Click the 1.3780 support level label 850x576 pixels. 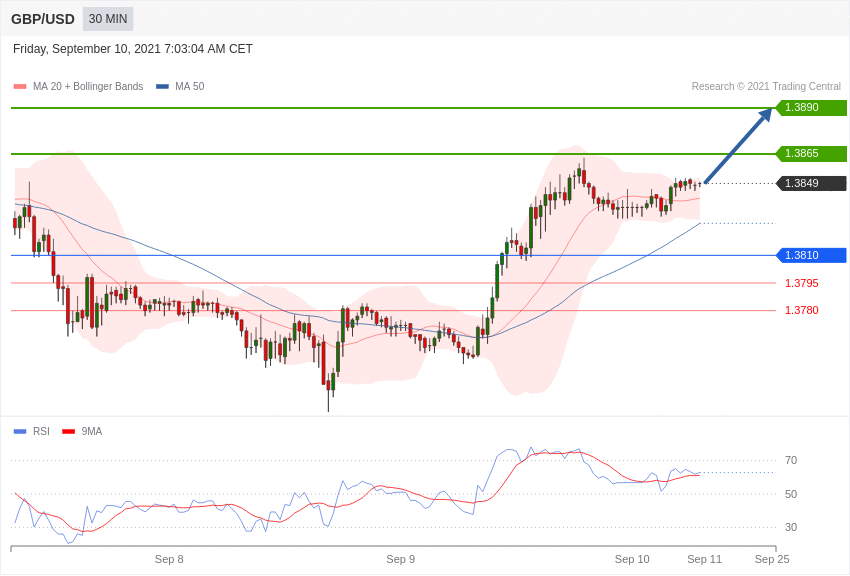[802, 310]
